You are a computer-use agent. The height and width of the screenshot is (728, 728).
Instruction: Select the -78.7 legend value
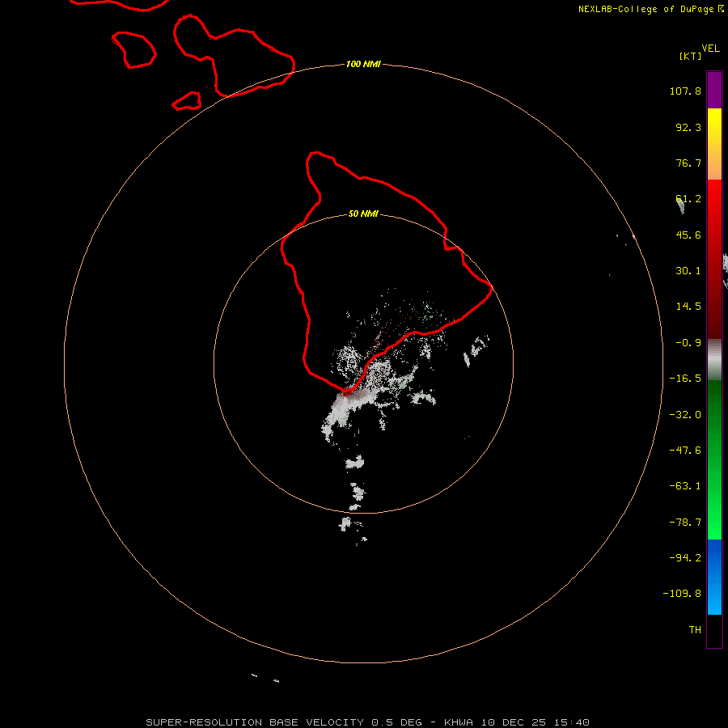[x=685, y=523]
